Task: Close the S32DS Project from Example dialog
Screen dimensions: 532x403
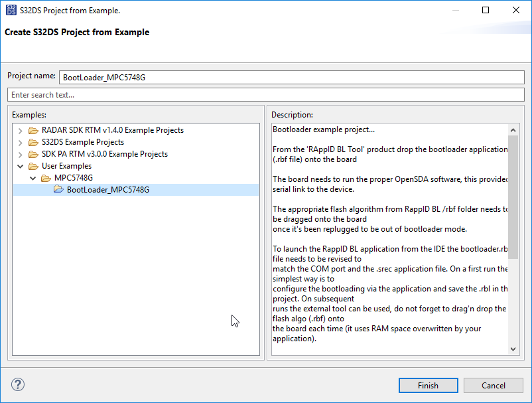Action: [515, 10]
